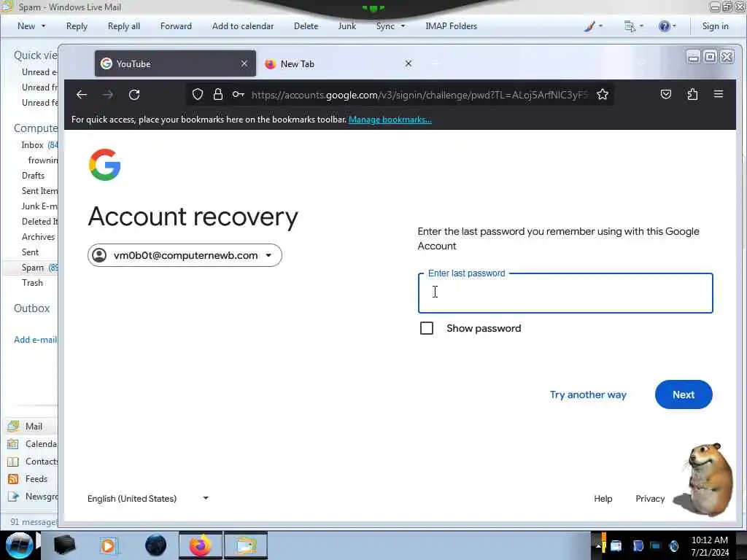
Task: Click Add e-mail account link in Live Mail
Action: coord(35,340)
